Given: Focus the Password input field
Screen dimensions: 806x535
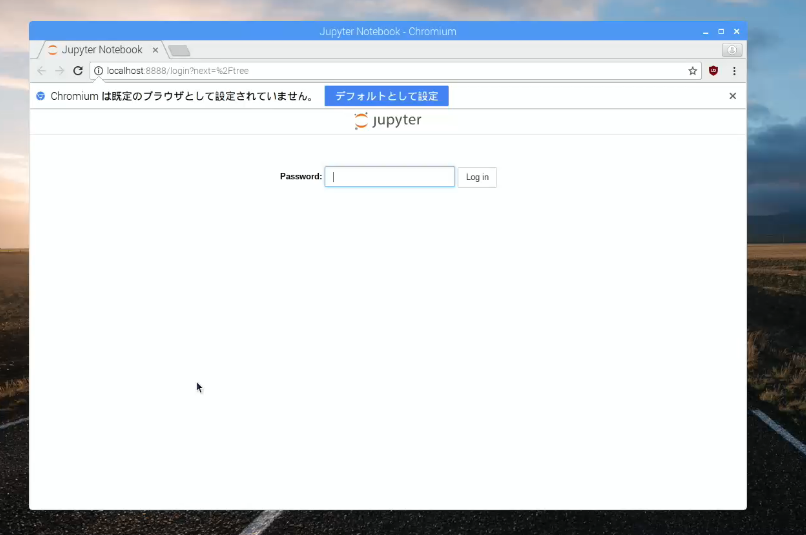Looking at the screenshot, I should (x=390, y=177).
